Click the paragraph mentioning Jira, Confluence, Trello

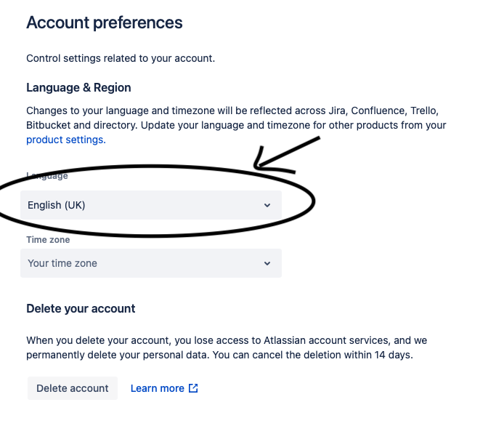pos(232,118)
